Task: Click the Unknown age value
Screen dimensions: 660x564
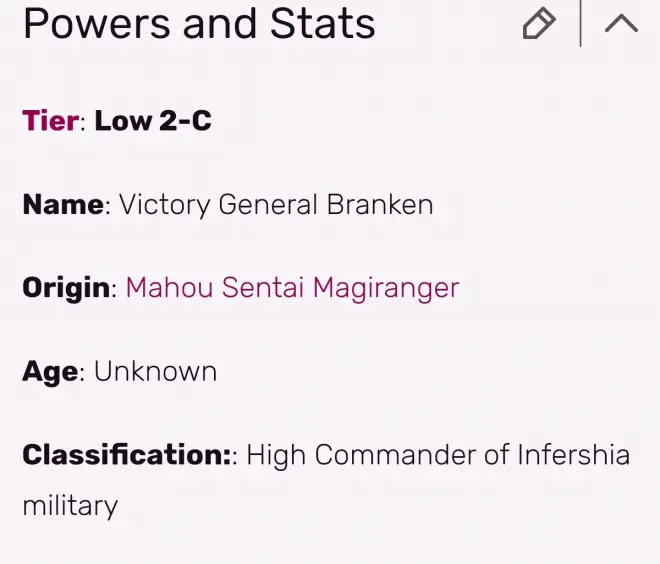Action: click(x=155, y=372)
